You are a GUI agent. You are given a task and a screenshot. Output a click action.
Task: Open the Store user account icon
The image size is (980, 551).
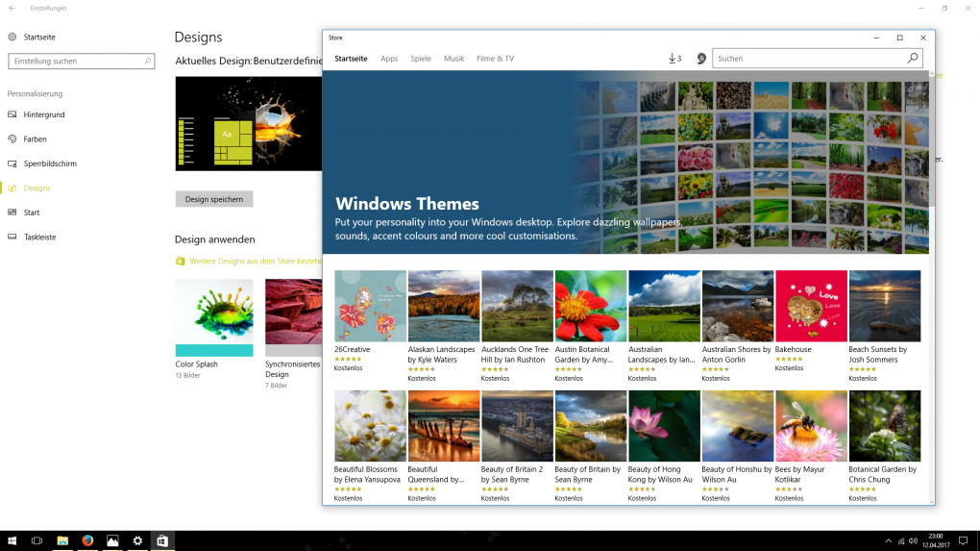[701, 58]
